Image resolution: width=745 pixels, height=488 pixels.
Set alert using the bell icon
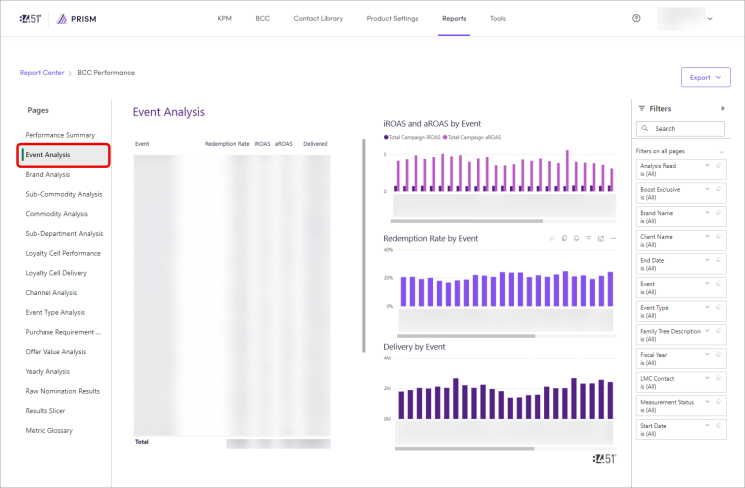[577, 238]
